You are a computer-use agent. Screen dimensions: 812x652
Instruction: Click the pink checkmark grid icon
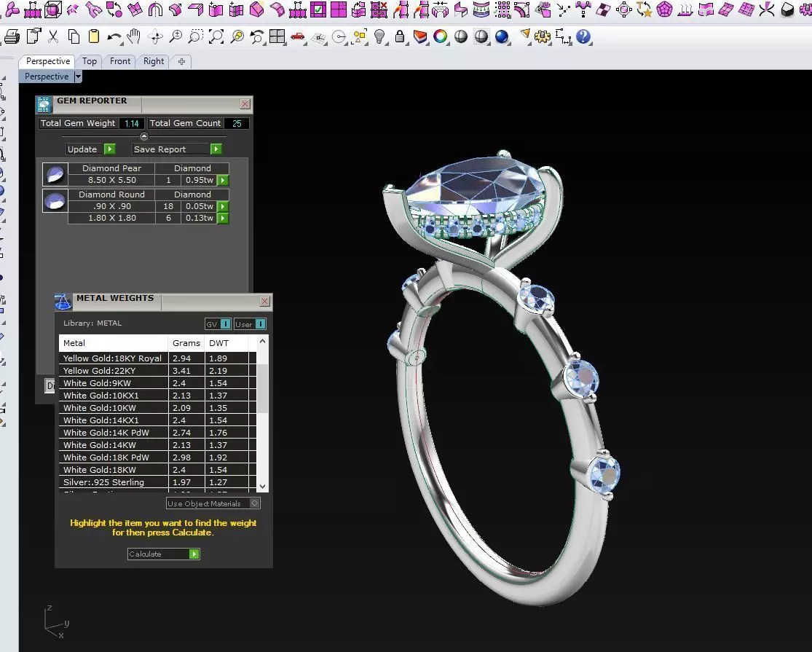pos(318,9)
